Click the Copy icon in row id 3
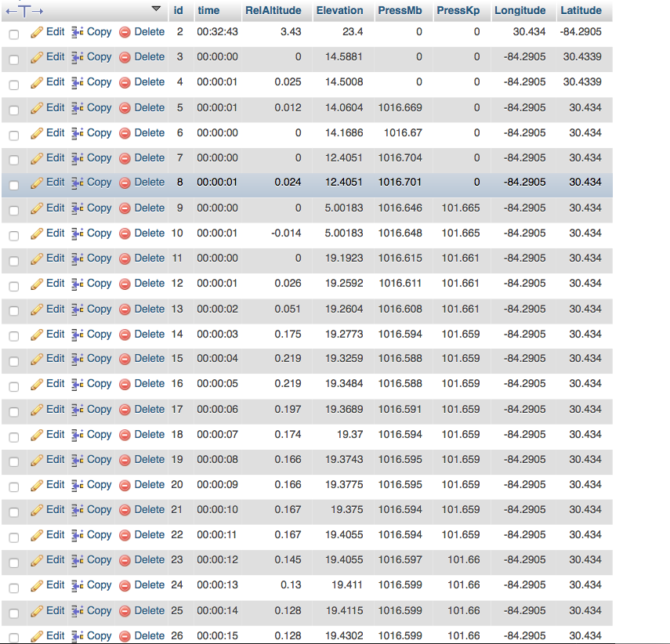This screenshot has width=670, height=644. [77, 57]
